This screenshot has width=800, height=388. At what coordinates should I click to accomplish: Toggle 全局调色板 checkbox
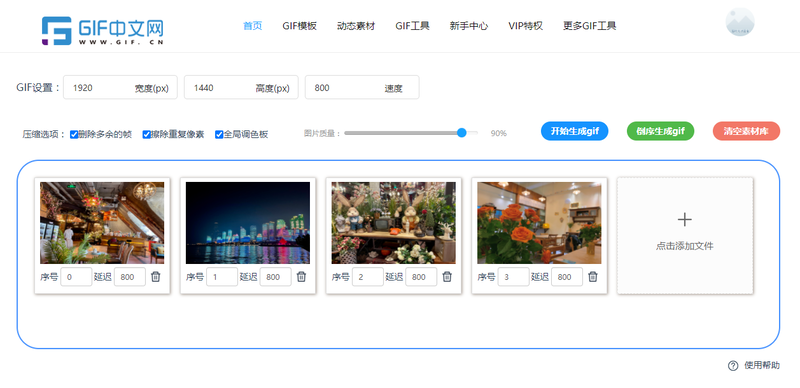point(219,134)
